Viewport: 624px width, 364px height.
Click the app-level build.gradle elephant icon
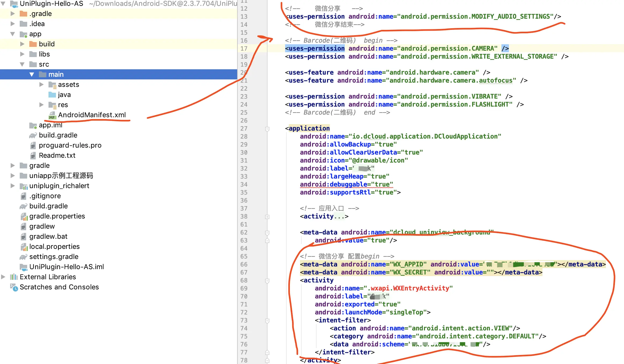(33, 135)
